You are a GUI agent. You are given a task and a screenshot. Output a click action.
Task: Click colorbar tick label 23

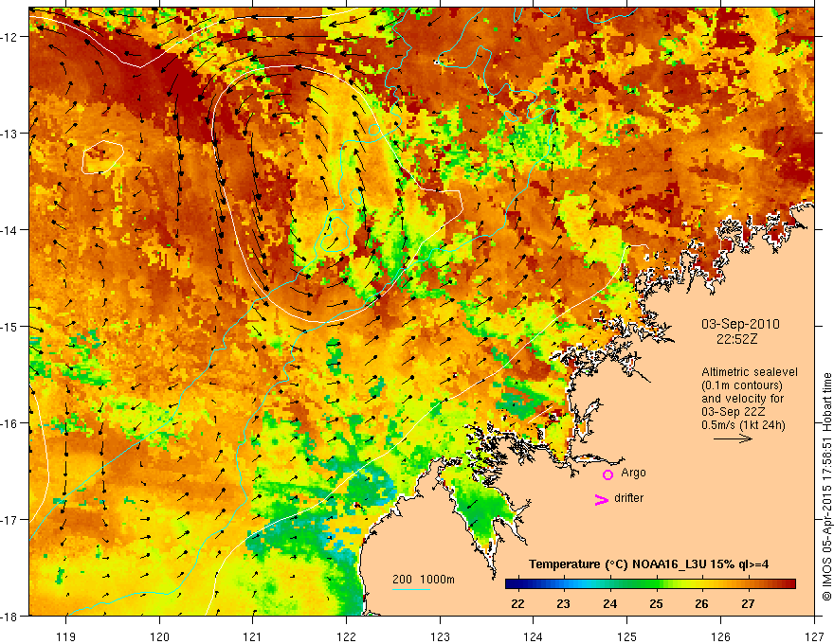[x=563, y=603]
